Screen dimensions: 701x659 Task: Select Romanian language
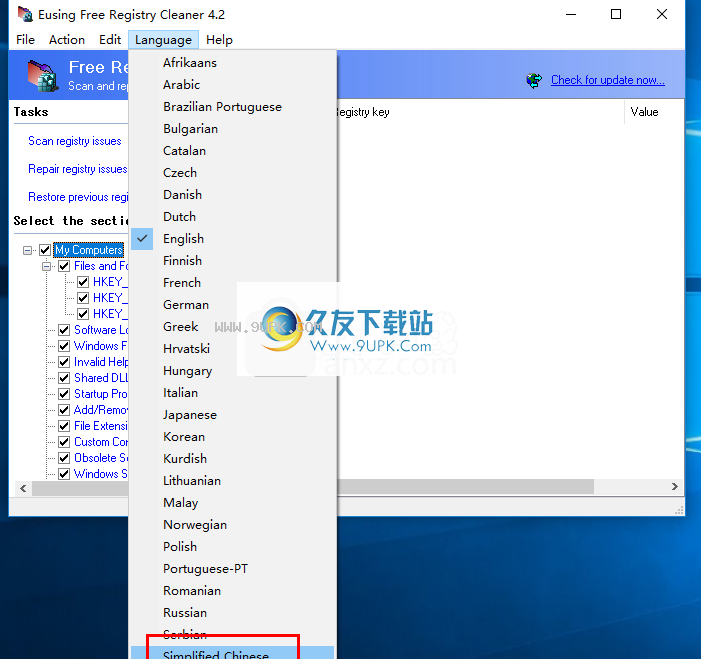coord(232,591)
